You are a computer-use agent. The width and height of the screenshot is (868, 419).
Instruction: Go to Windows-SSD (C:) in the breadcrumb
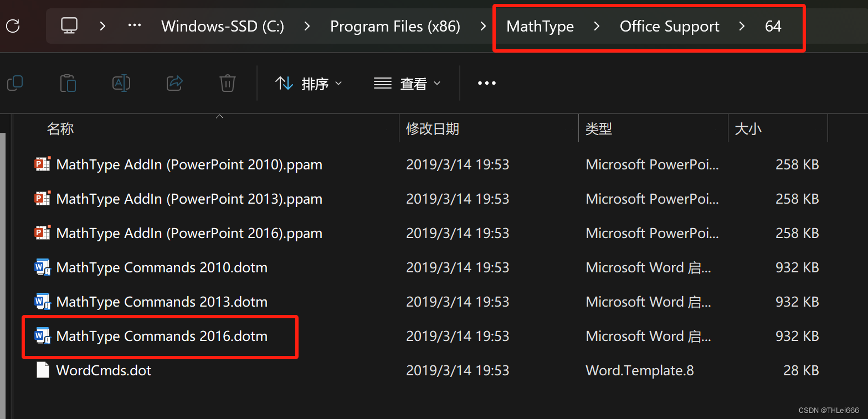coord(223,26)
